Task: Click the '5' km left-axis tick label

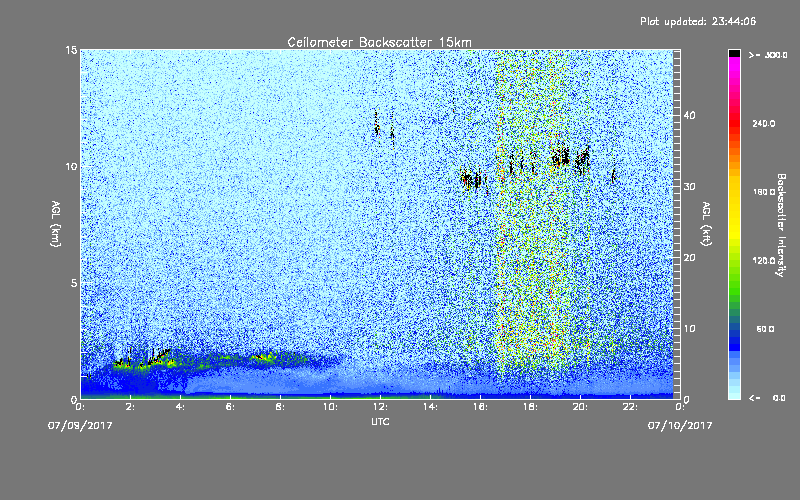Action: pos(74,283)
